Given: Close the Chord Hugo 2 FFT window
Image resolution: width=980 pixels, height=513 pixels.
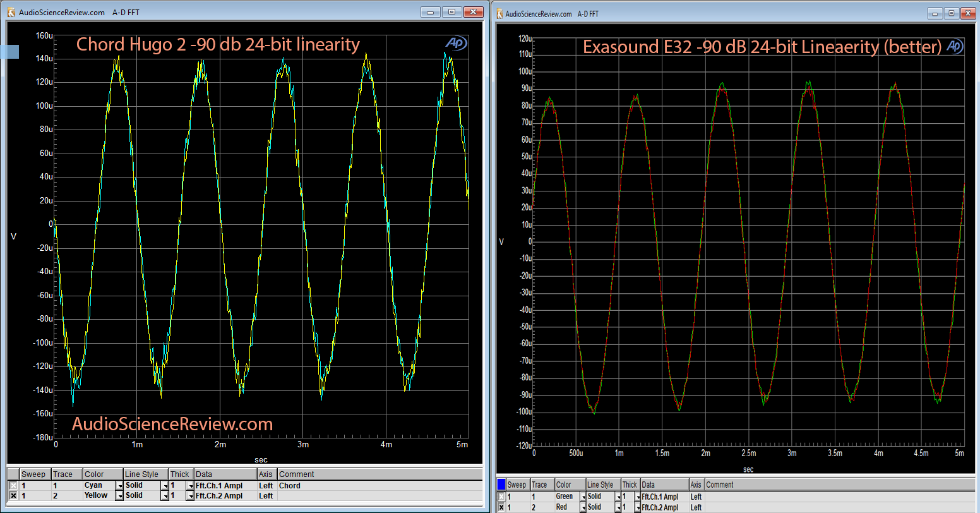Looking at the screenshot, I should [472, 12].
